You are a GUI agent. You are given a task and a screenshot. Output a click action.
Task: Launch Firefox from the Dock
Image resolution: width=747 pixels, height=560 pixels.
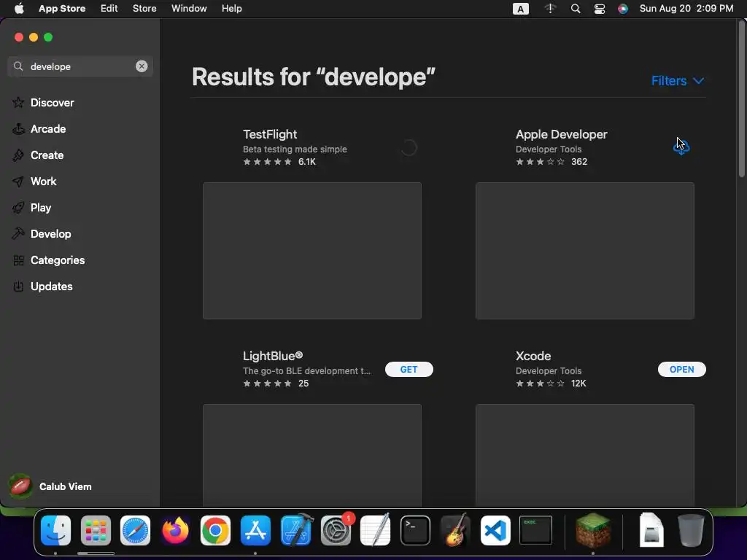click(x=175, y=531)
